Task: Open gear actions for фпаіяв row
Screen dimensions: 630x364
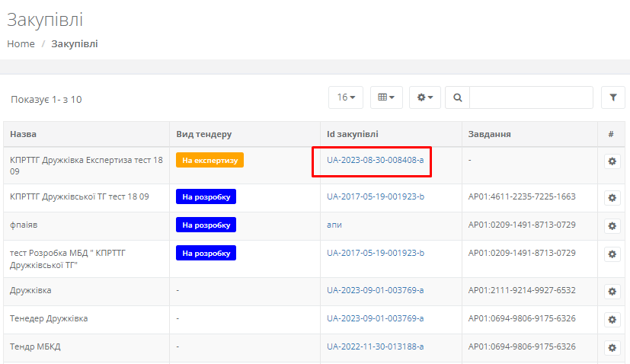Action: pyautogui.click(x=612, y=226)
